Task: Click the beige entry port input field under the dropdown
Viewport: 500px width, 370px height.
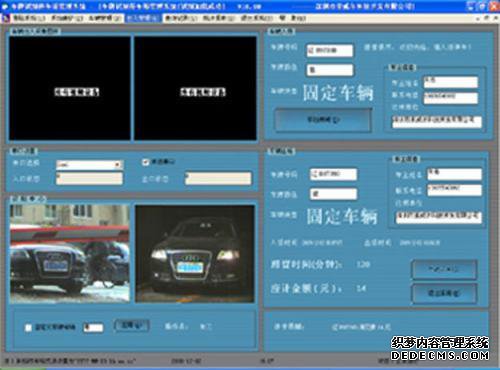Action: 89,178
